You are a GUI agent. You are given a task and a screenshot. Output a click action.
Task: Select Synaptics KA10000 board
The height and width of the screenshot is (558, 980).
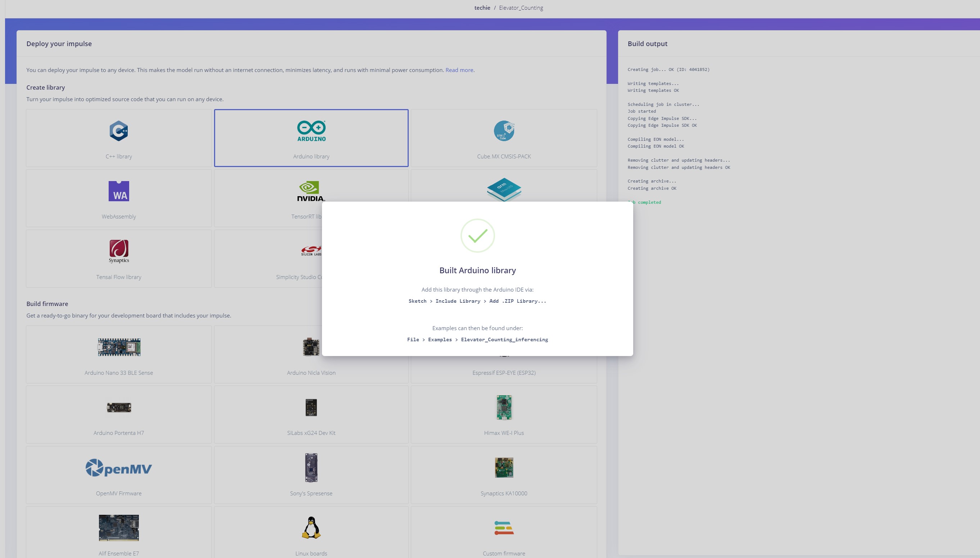point(504,475)
